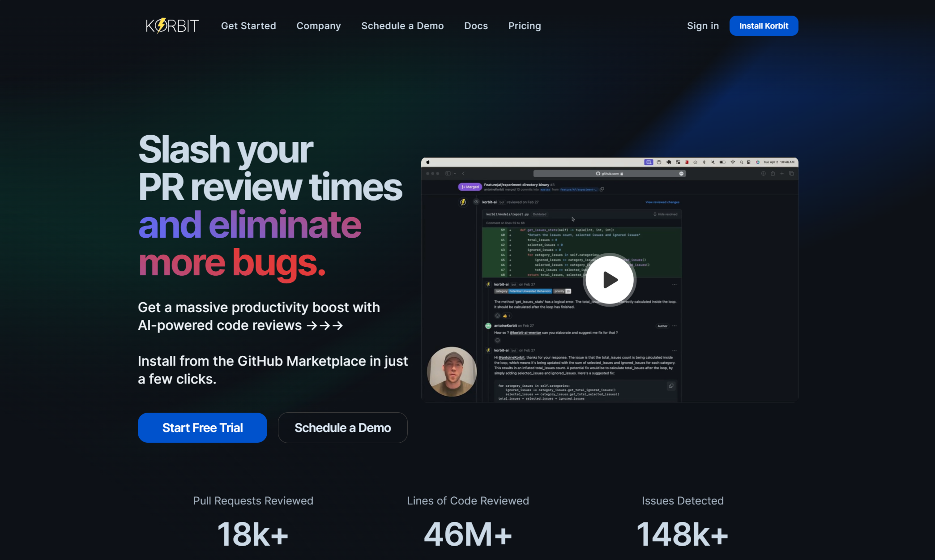
Task: Click the thumbs-up reaction on korbit-ai comment
Action: click(506, 316)
